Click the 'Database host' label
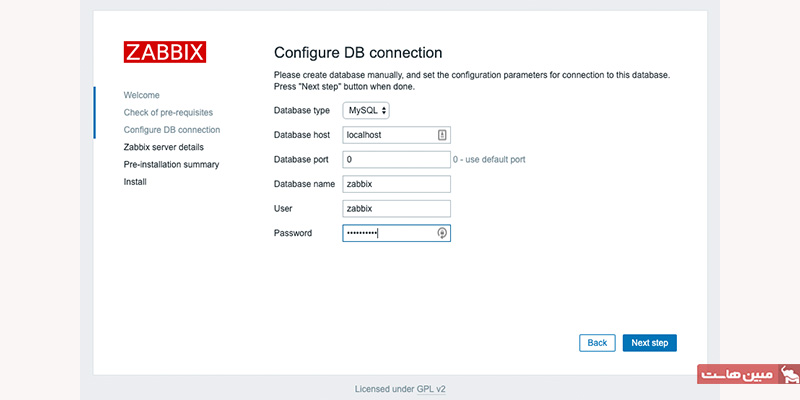 [x=302, y=135]
